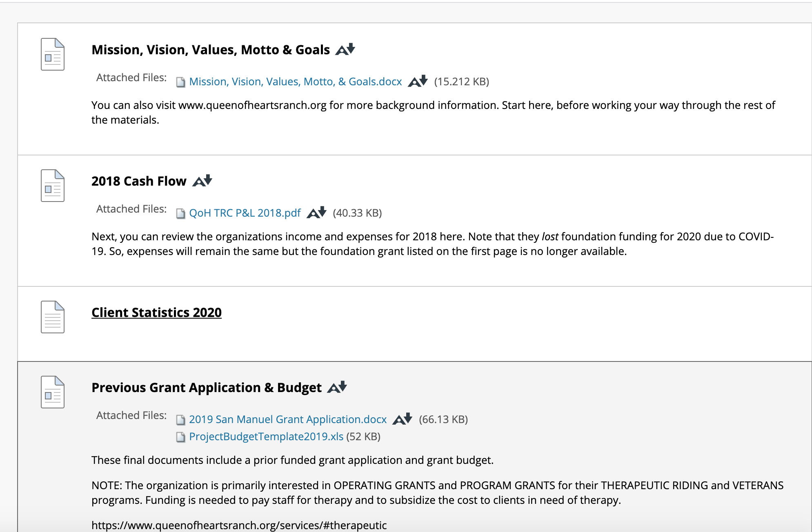Download 2019 San Manuel Grant Application.docx
812x532 pixels.
coord(288,419)
